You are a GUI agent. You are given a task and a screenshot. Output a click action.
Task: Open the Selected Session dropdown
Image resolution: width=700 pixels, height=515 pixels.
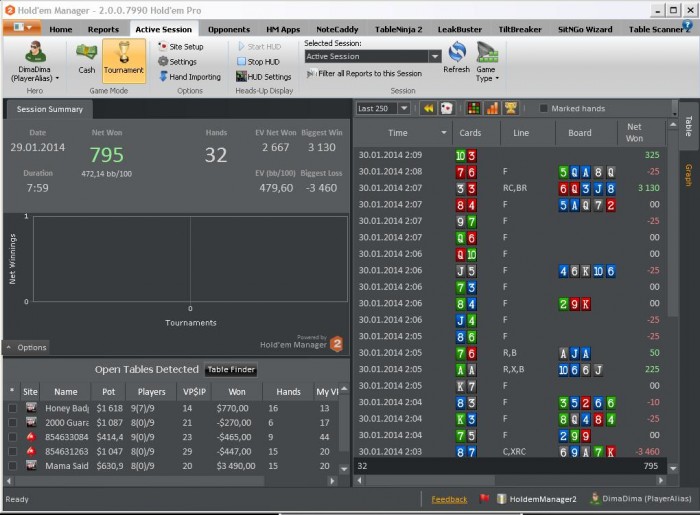[x=435, y=56]
